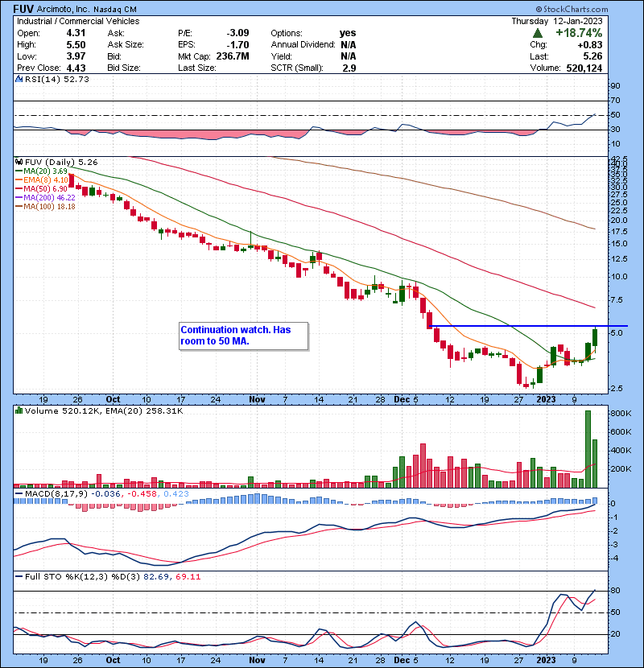Viewport: 644px width, 668px height.
Task: Click the N/A next to Yield
Action: pos(349,56)
